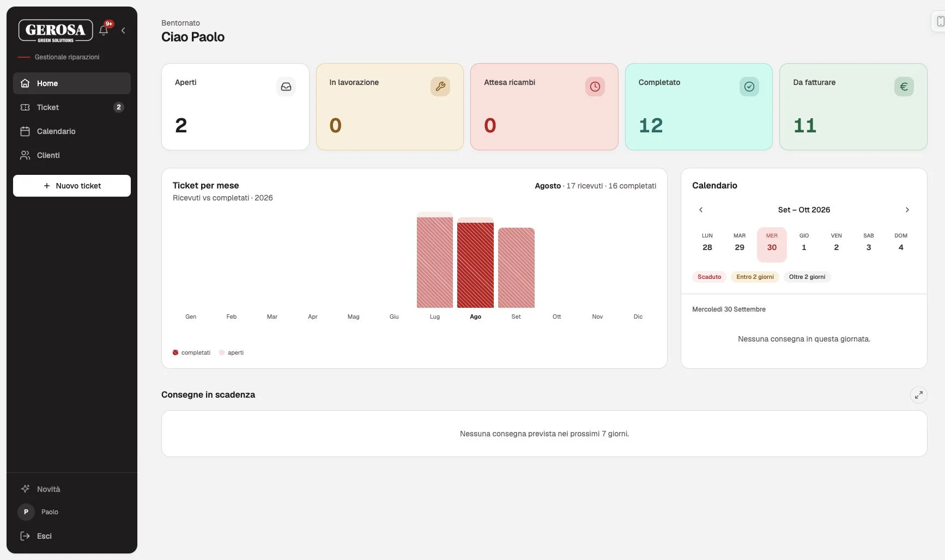This screenshot has height=560, width=945.
Task: Go to next calendar week arrow
Action: pyautogui.click(x=907, y=210)
